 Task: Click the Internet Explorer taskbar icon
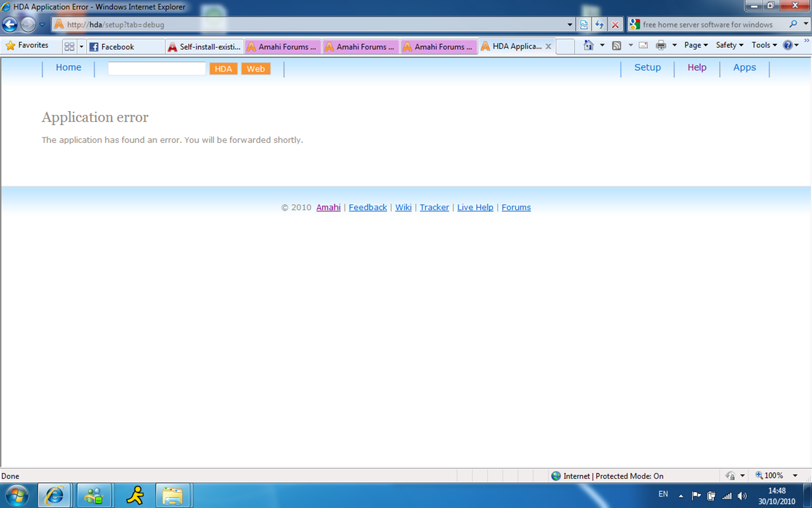[x=56, y=495]
